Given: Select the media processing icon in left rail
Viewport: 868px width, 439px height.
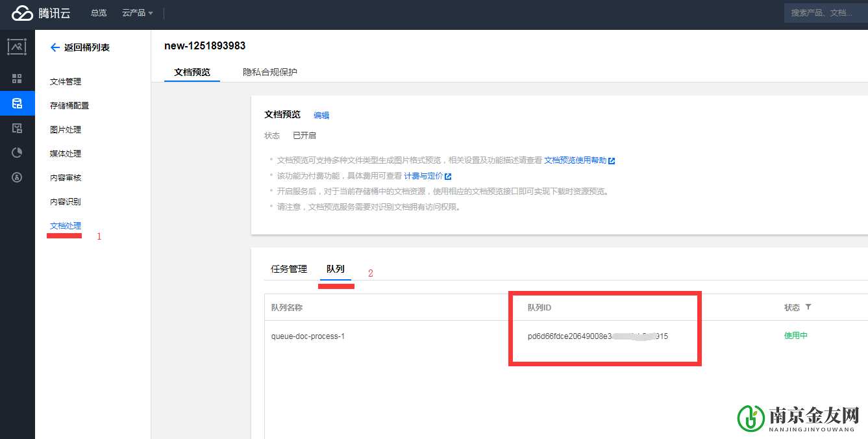Looking at the screenshot, I should click(x=18, y=128).
